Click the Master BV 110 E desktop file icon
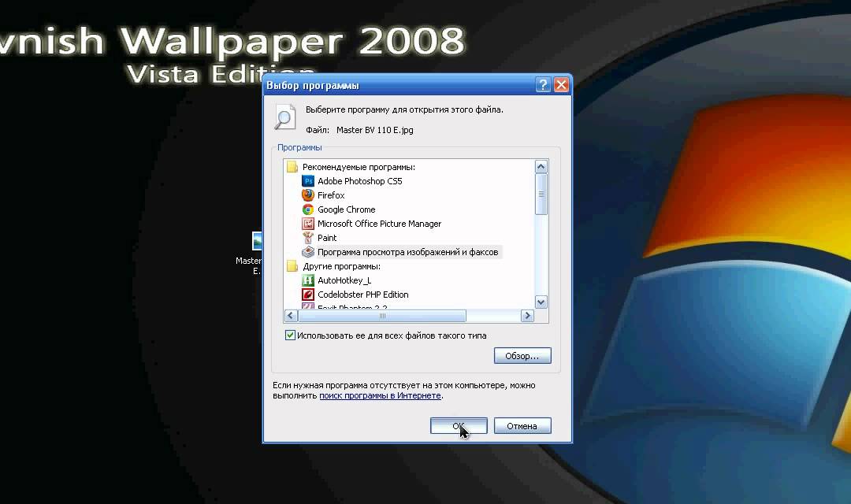Viewport: 851px width, 504px height. tap(257, 242)
